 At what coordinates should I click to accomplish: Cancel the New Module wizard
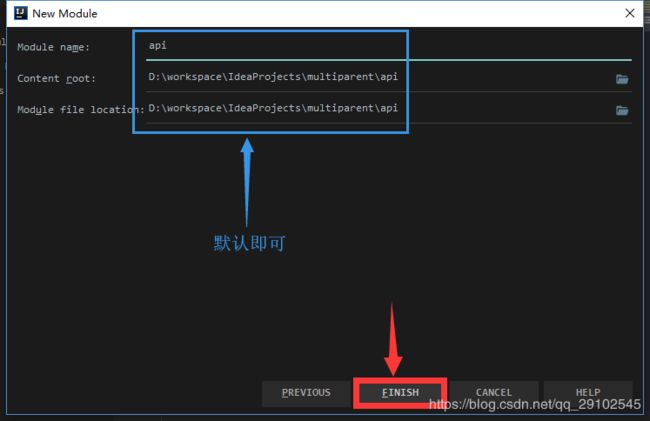coord(494,392)
